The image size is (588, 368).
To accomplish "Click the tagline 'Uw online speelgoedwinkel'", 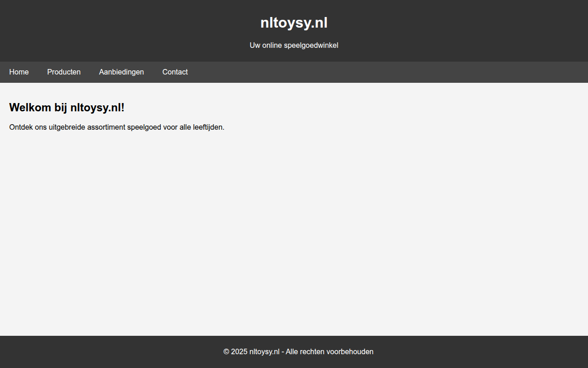I will pyautogui.click(x=294, y=46).
